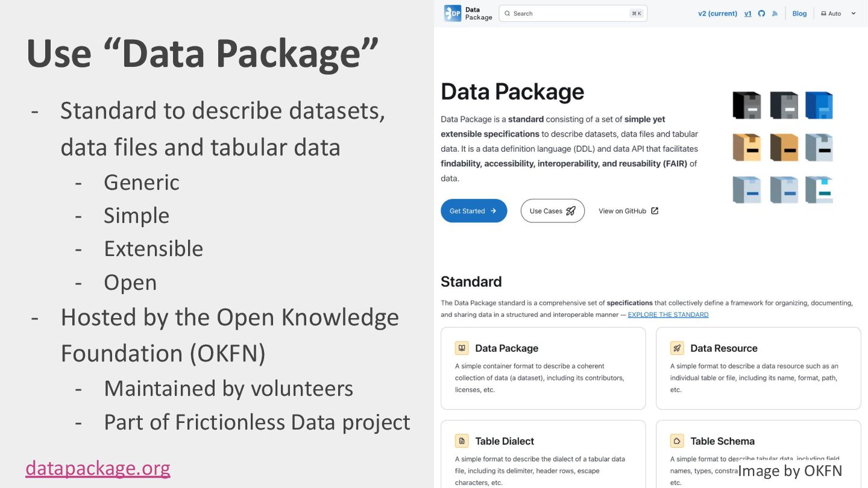Viewport: 868px width, 488px height.
Task: Click the blue floppy disk package image
Action: click(819, 105)
